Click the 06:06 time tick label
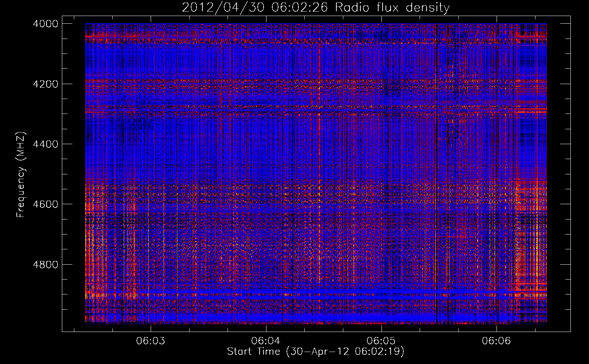Image resolution: width=589 pixels, height=364 pixels. (497, 341)
